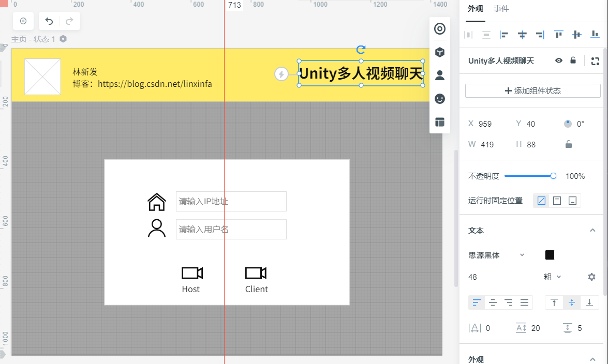Screen dimensions: 608x364
Task: Open advanced text settings via the gear icon
Action: click(x=591, y=277)
